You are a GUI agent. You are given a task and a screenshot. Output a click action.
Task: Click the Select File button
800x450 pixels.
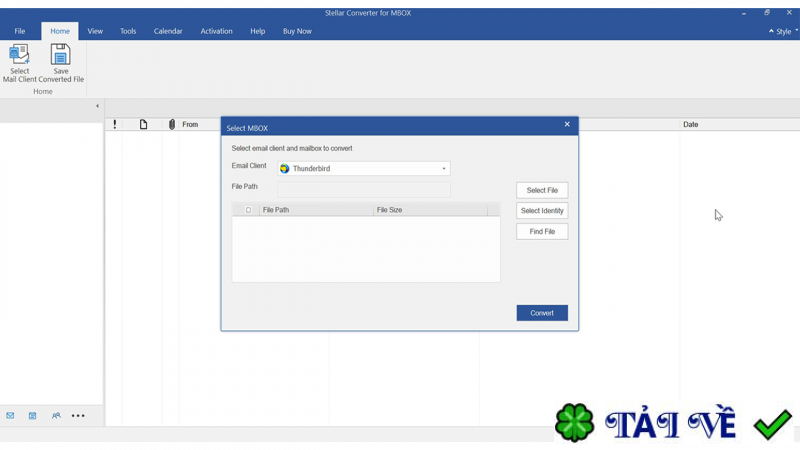click(x=542, y=190)
